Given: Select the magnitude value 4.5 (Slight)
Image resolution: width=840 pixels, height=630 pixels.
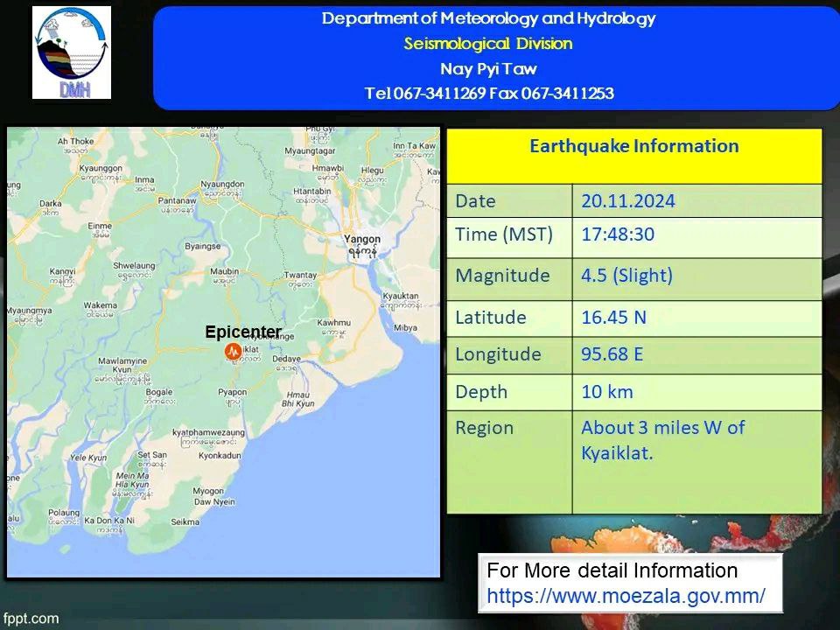Looking at the screenshot, I should click(x=626, y=276).
